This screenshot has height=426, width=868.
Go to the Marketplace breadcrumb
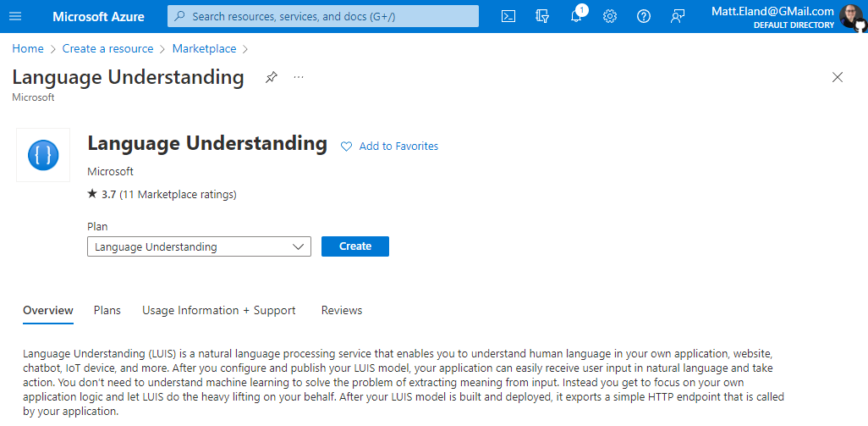point(204,49)
